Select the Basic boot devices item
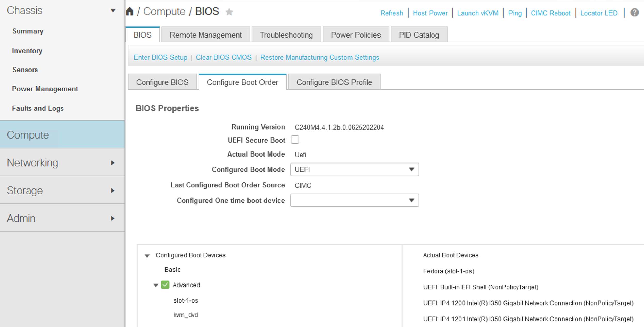Screen dimensions: 644x327 point(172,270)
